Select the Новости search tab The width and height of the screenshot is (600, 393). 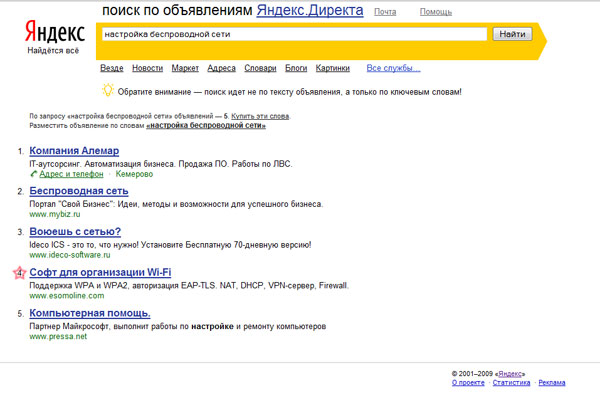pyautogui.click(x=147, y=68)
